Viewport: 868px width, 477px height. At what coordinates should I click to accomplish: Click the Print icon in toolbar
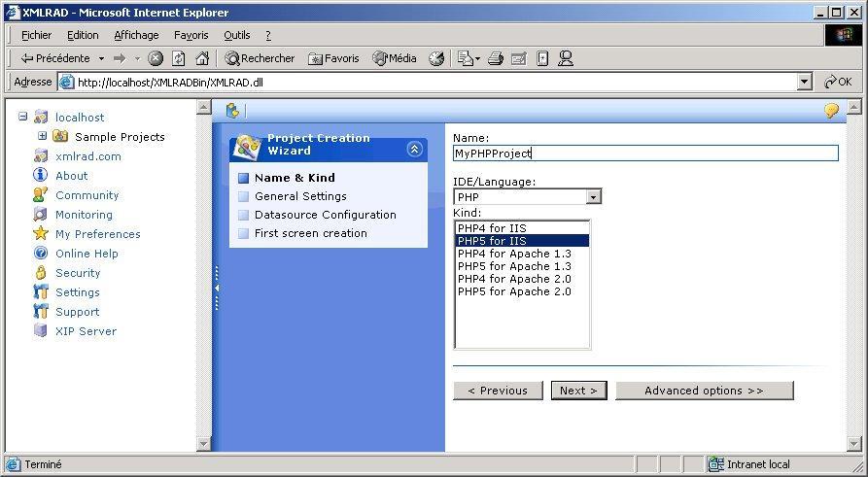(x=495, y=58)
